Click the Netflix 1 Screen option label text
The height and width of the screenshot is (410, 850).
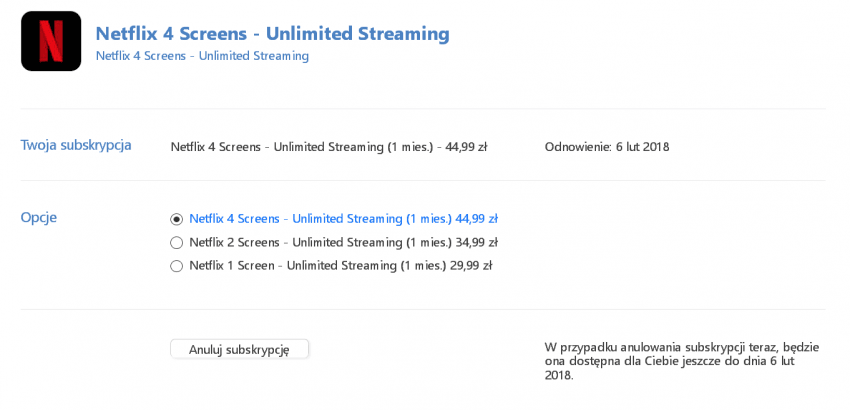point(340,266)
